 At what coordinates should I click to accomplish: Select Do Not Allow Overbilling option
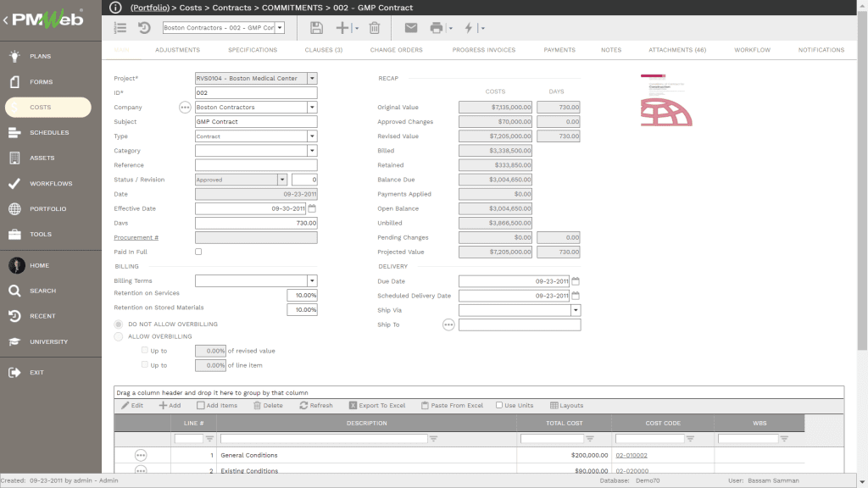(x=119, y=324)
